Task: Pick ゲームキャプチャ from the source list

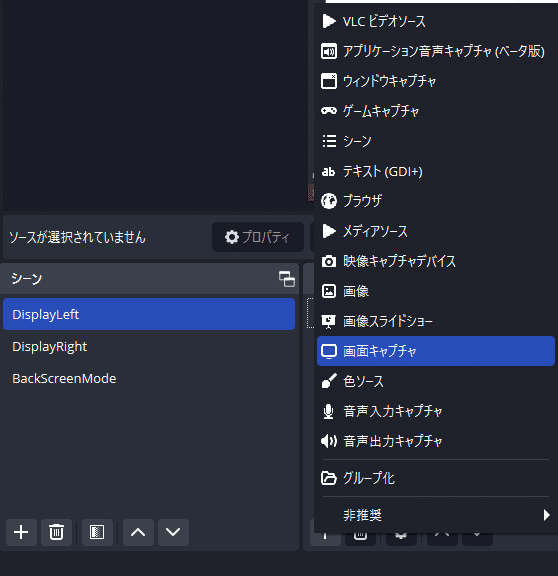Action: (436, 111)
